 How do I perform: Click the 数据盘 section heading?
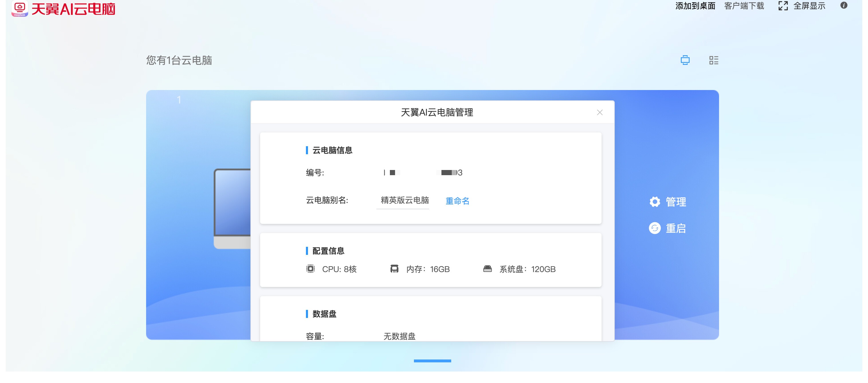(324, 314)
